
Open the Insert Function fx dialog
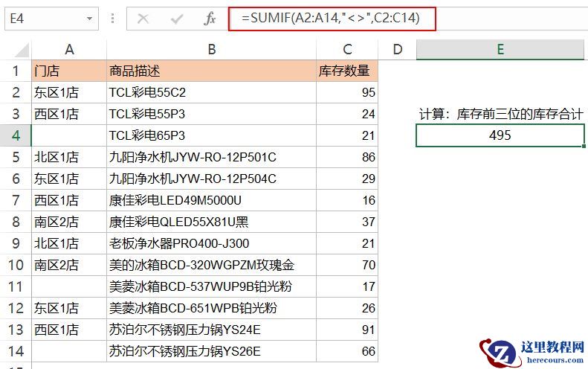(x=210, y=18)
